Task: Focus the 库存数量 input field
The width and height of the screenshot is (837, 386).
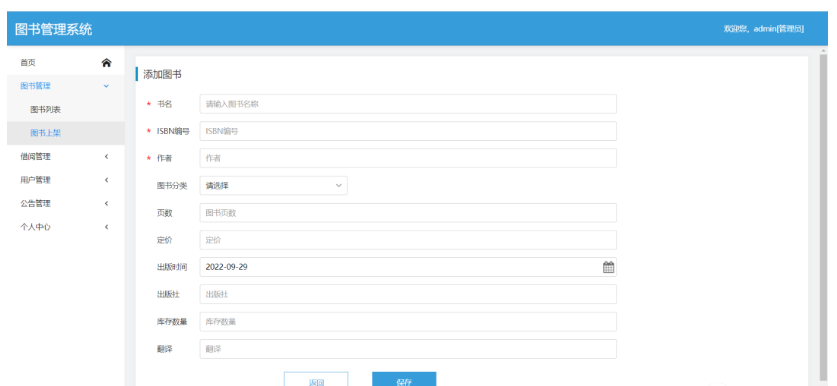Action: coord(408,322)
